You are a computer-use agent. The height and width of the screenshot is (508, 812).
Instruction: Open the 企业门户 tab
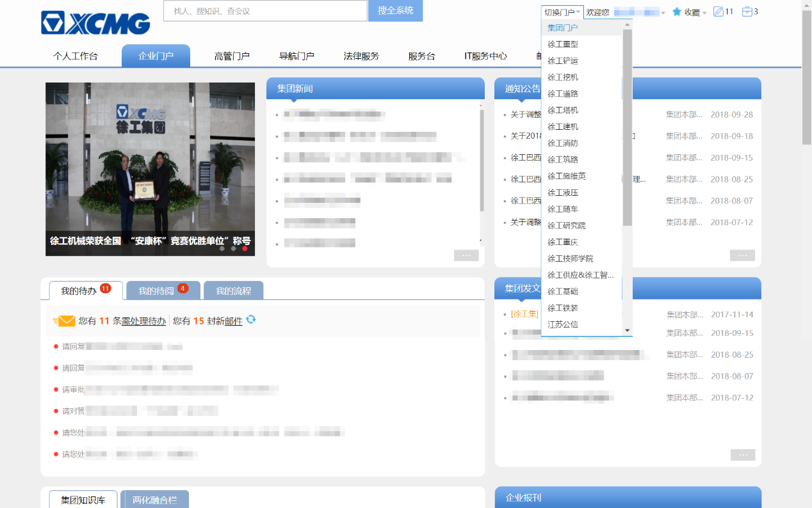coord(156,56)
